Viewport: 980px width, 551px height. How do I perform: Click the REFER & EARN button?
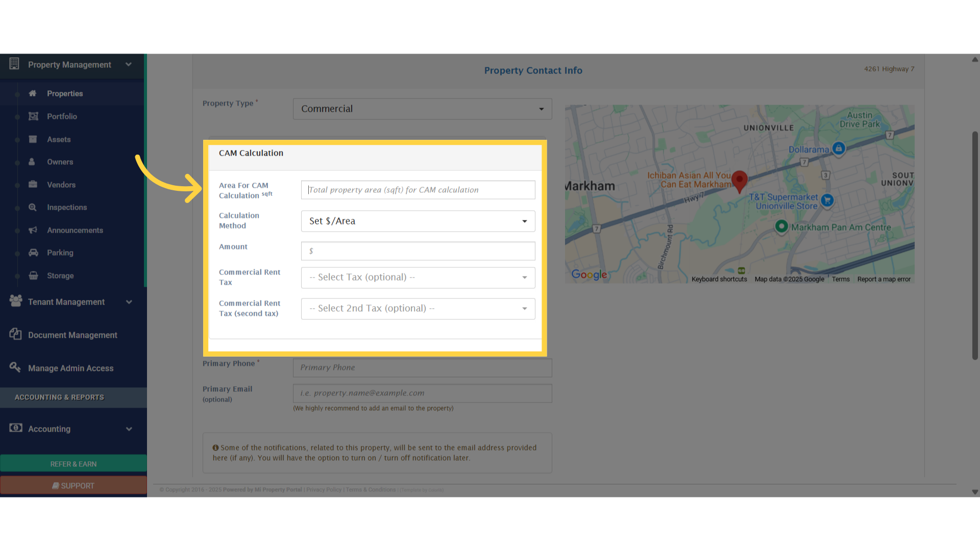point(73,464)
